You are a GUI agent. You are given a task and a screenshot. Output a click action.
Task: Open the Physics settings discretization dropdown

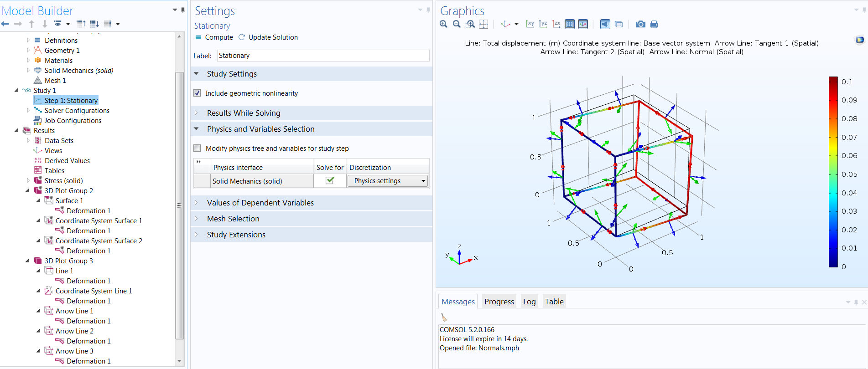[388, 181]
